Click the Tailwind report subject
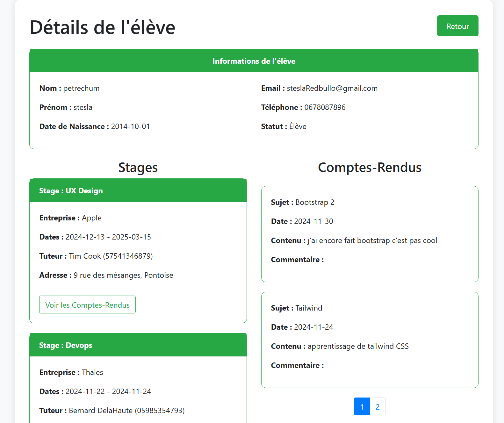The height and width of the screenshot is (423, 504). click(x=309, y=308)
